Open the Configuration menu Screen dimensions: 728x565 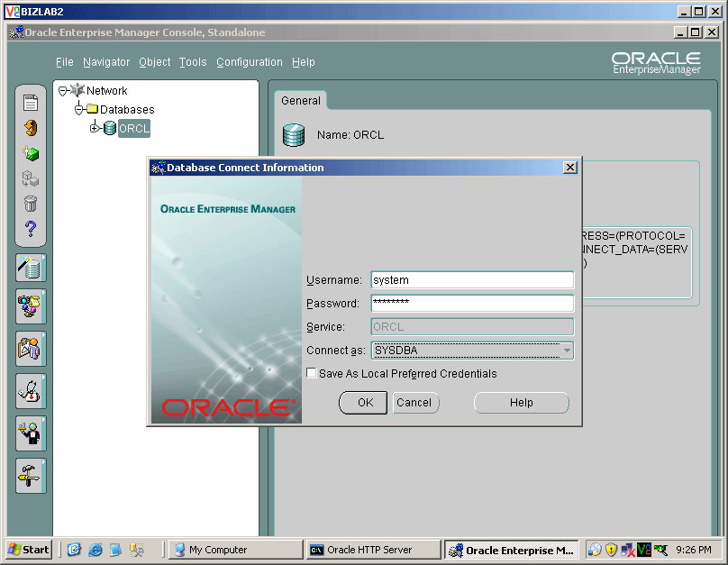tap(250, 62)
